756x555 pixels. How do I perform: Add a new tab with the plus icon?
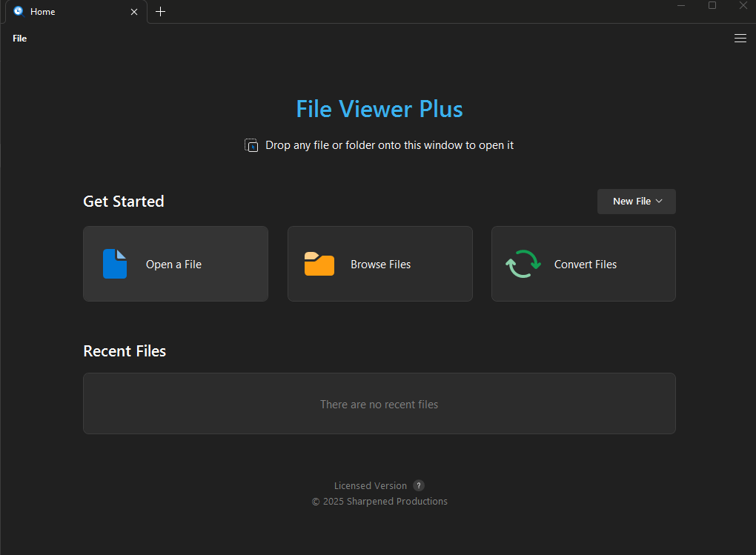160,12
